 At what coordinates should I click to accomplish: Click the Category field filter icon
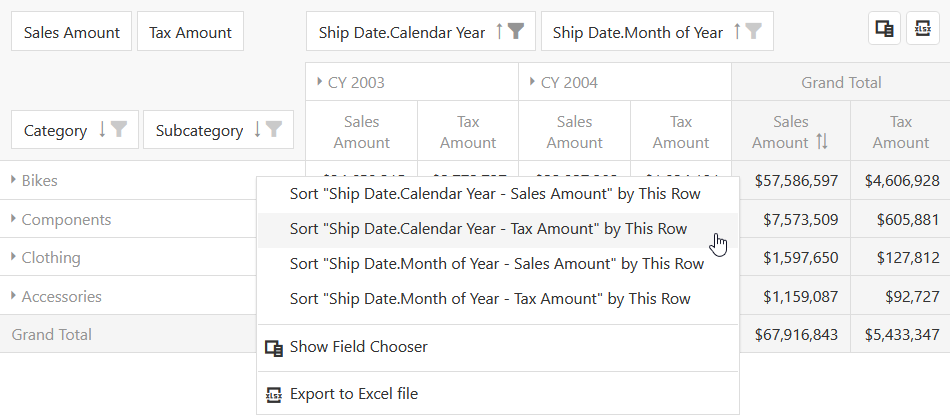(119, 130)
